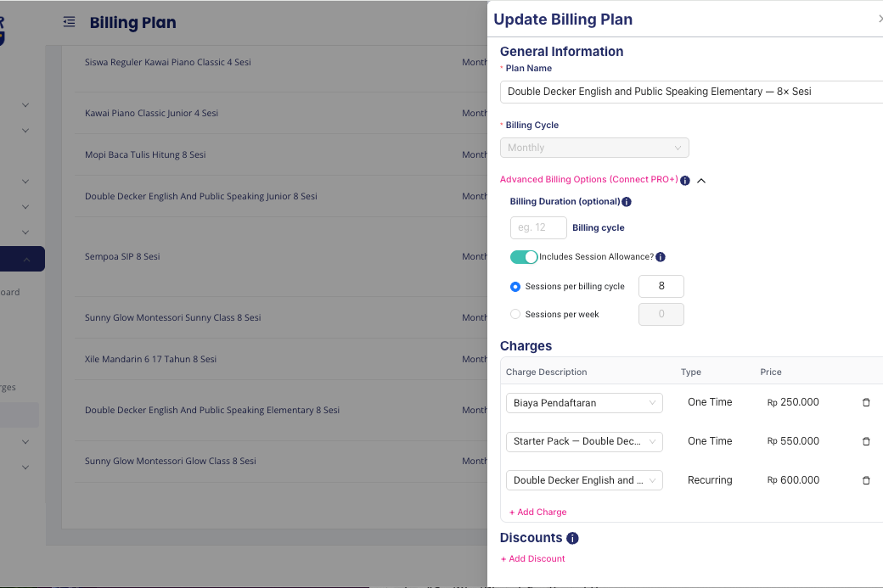The width and height of the screenshot is (883, 588).
Task: Select Kawai Piano Classic Junior 4 Sesi
Action: [151, 113]
